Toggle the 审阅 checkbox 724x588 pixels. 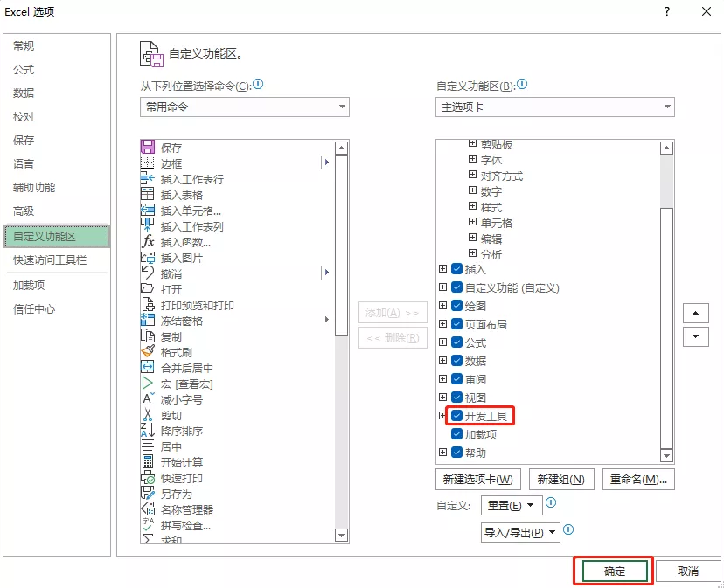pyautogui.click(x=456, y=379)
